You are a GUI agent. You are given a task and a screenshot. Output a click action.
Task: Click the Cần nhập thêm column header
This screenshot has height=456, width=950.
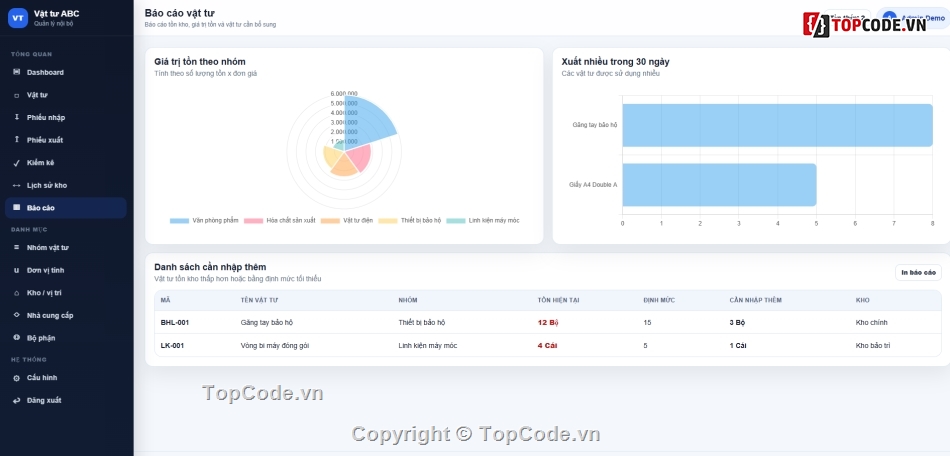coord(756,300)
